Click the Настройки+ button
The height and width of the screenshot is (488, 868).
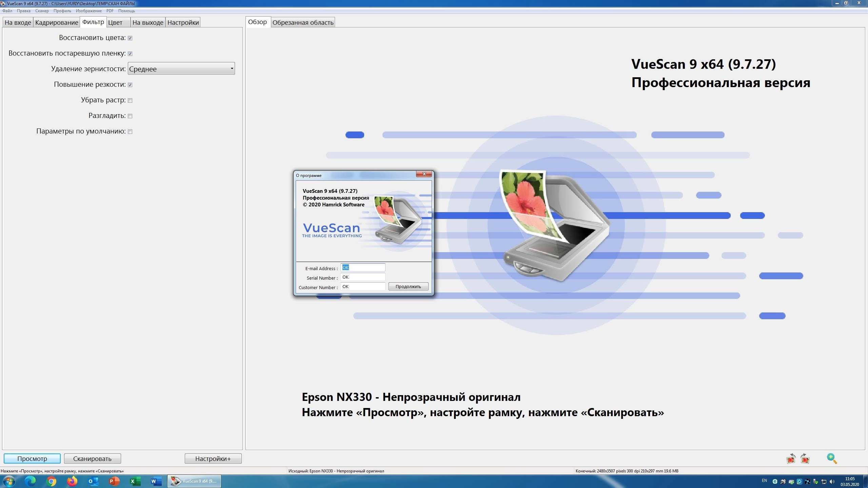click(213, 459)
